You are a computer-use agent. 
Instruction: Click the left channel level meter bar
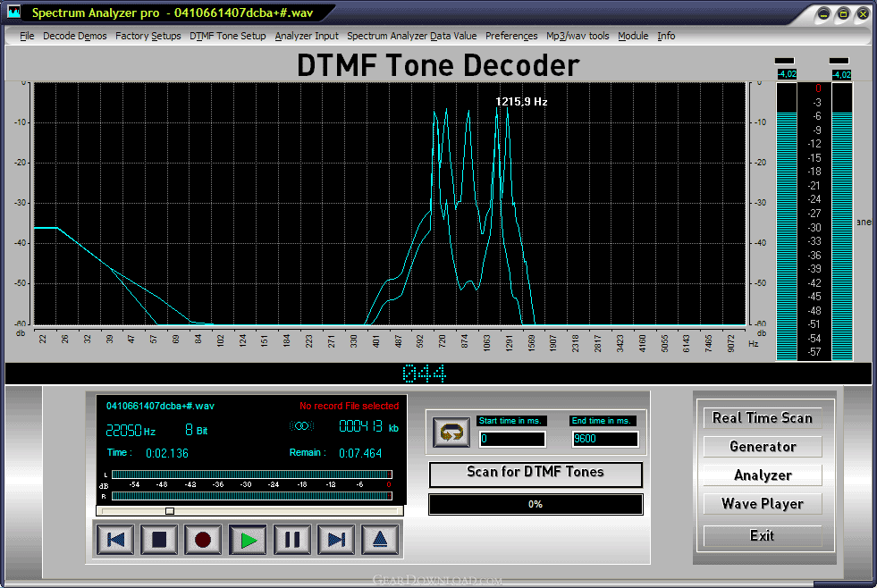pos(787,222)
